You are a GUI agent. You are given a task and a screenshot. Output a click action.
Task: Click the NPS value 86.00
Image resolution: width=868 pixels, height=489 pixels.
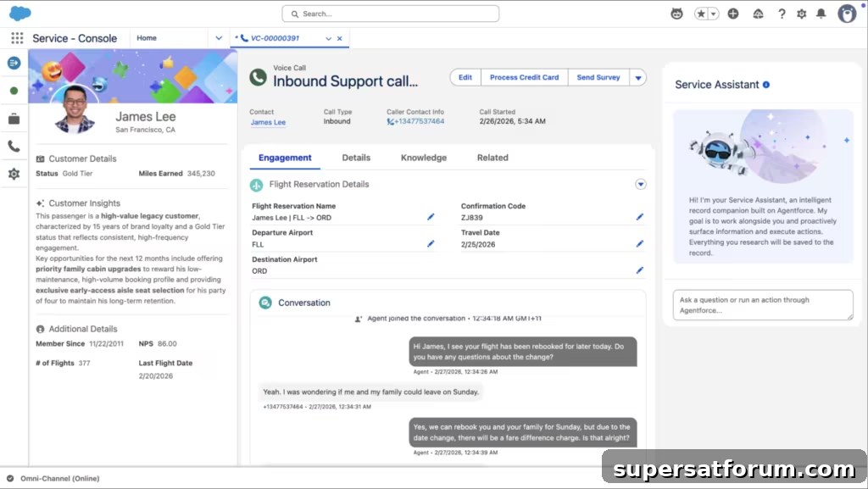167,343
